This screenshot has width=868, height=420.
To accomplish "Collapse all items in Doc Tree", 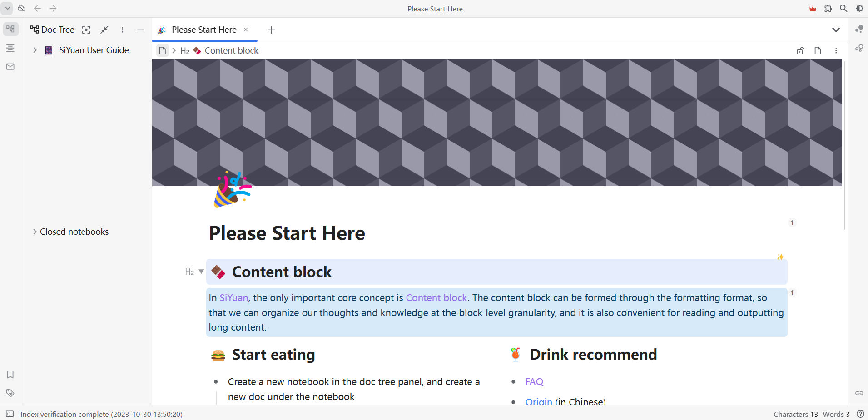I will (104, 30).
